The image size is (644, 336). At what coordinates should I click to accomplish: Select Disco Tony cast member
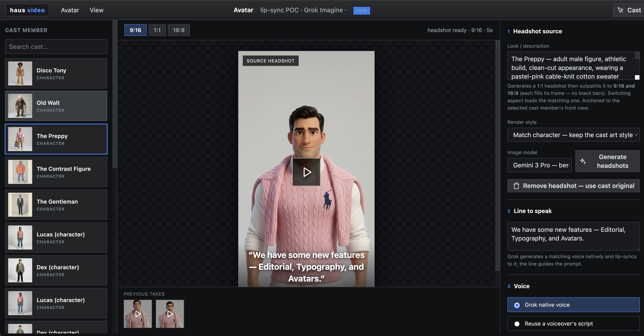point(56,74)
